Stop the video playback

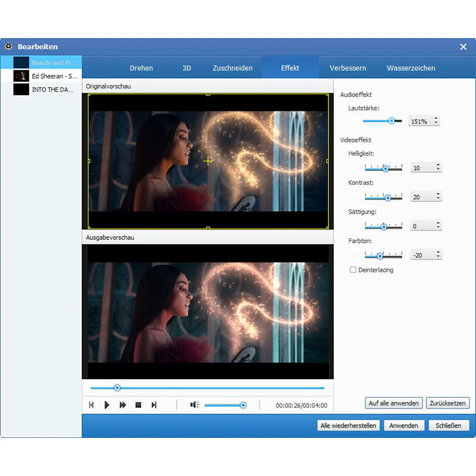pyautogui.click(x=138, y=405)
